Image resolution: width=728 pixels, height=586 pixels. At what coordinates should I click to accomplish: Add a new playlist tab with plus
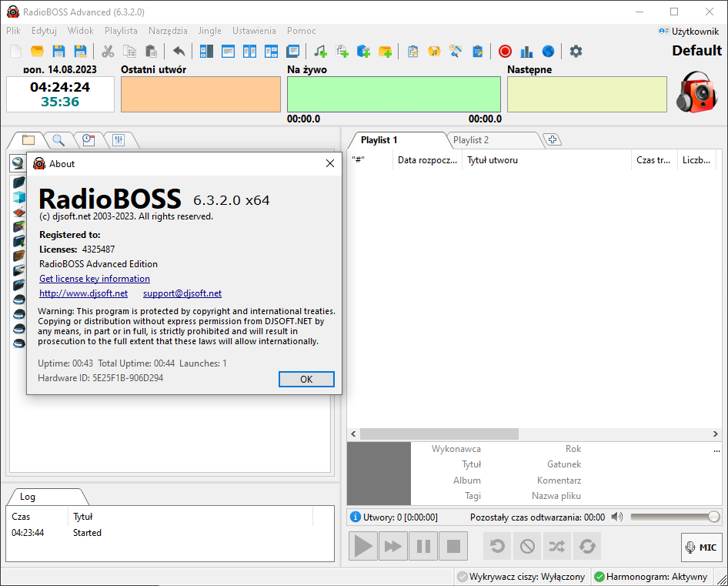pyautogui.click(x=552, y=139)
